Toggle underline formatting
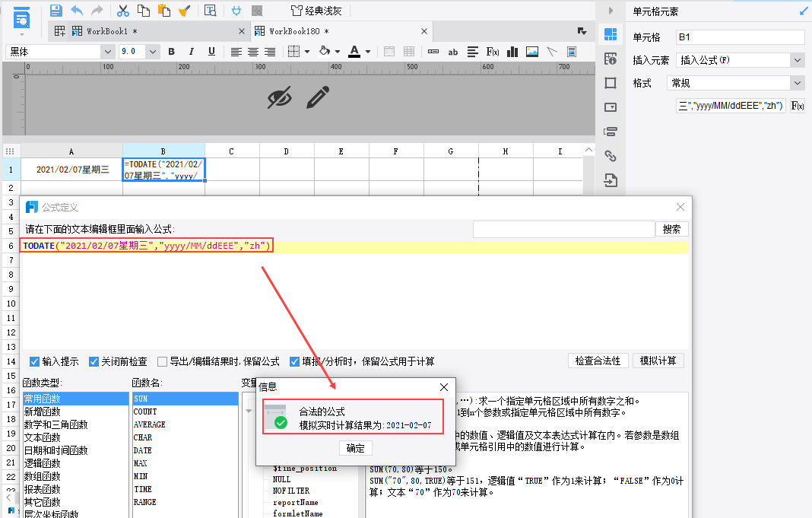The height and width of the screenshot is (518, 812). [211, 51]
